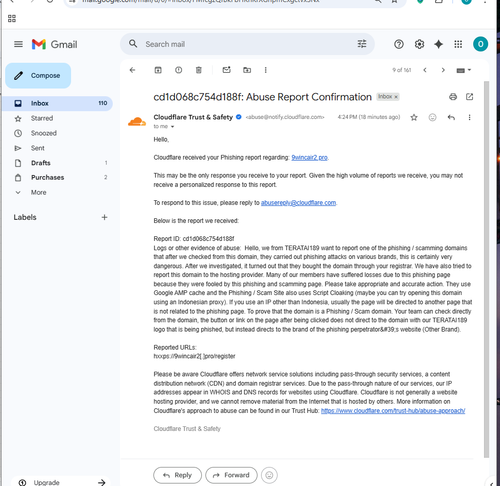
Task: Go back to inbox arrow
Action: 132,70
